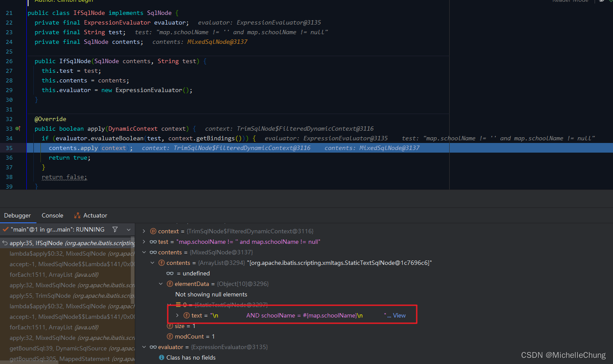This screenshot has width=613, height=364.
Task: Click the Actuator tab's icon
Action: (x=77, y=215)
